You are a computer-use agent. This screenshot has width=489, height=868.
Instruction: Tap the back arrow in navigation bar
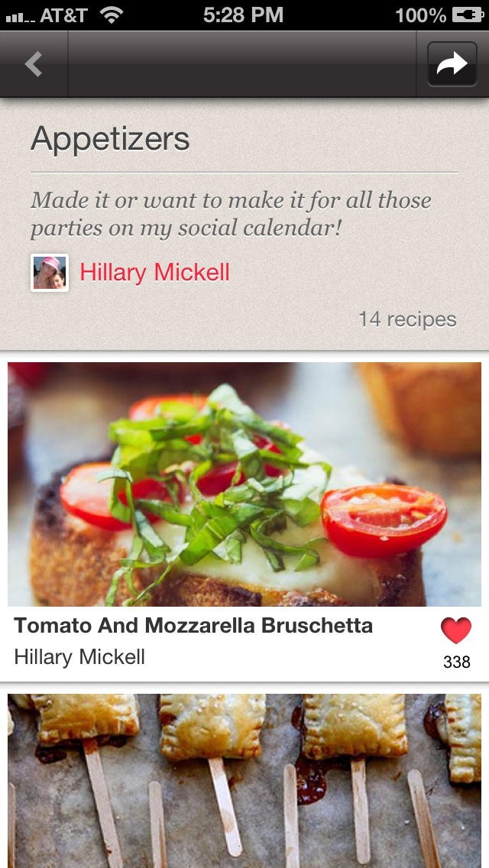(x=34, y=64)
